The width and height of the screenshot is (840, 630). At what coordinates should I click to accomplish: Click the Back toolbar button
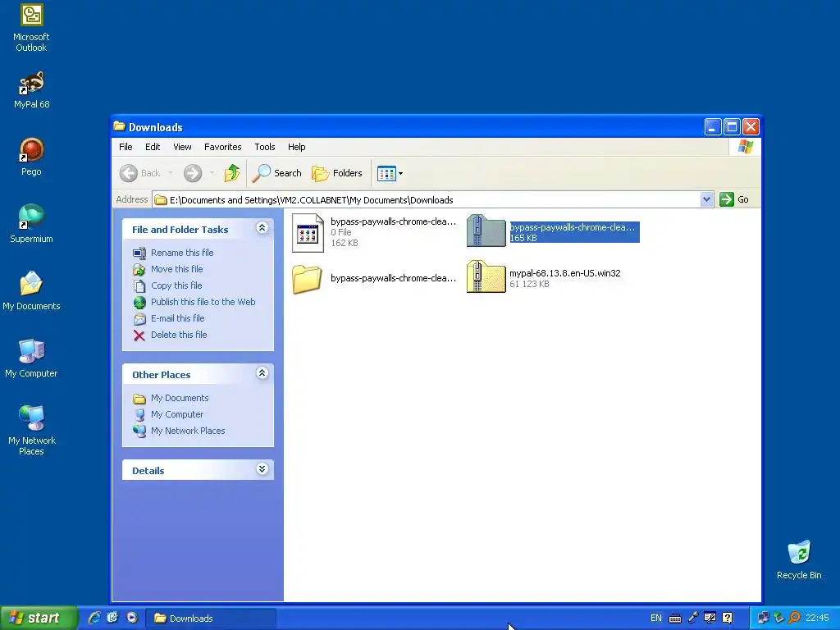[139, 173]
